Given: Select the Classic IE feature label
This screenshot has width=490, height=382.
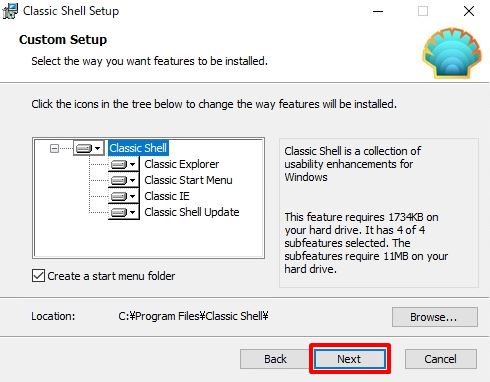Looking at the screenshot, I should [x=167, y=196].
